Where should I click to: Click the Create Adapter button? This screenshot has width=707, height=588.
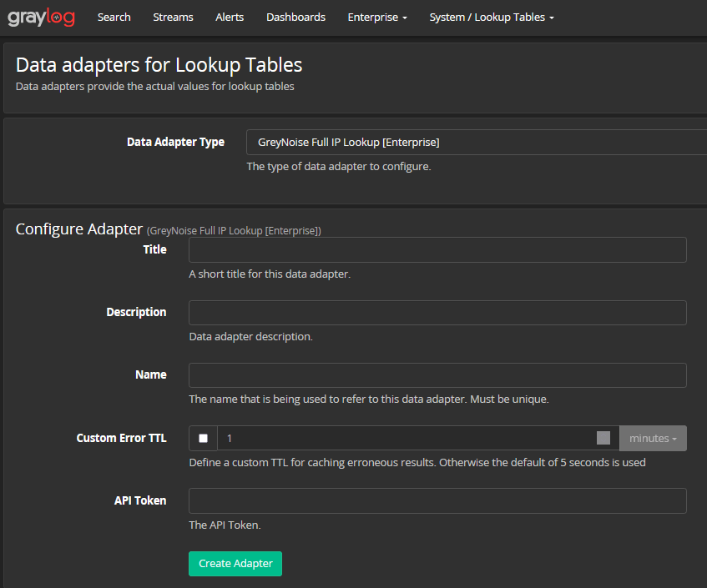(x=235, y=564)
